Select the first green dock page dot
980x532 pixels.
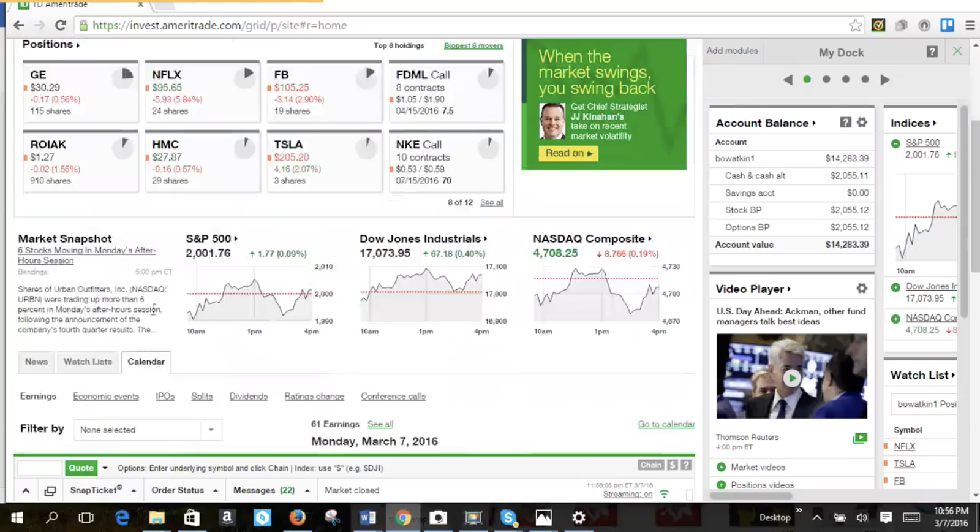[x=807, y=79]
